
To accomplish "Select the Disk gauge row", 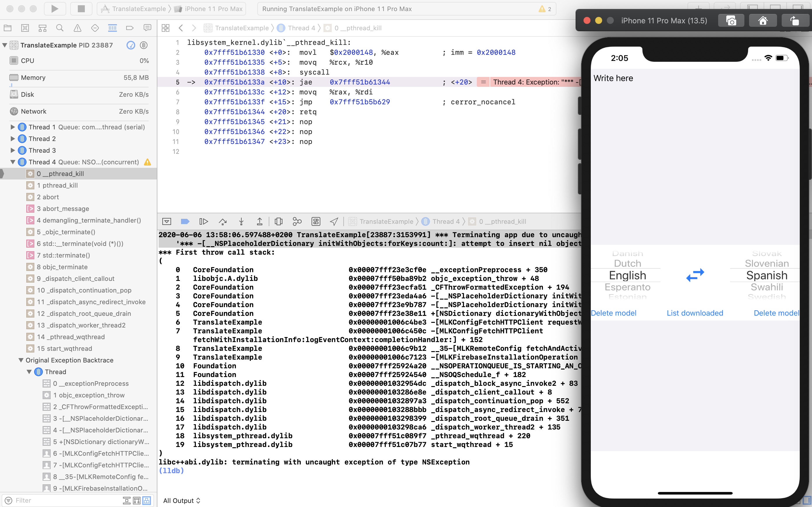I will [x=79, y=95].
